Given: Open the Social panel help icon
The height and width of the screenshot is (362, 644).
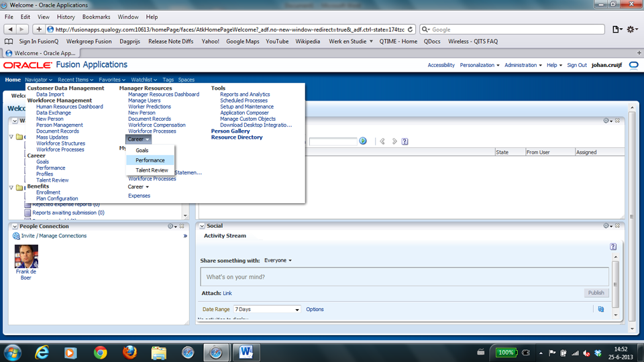Looking at the screenshot, I should 613,247.
